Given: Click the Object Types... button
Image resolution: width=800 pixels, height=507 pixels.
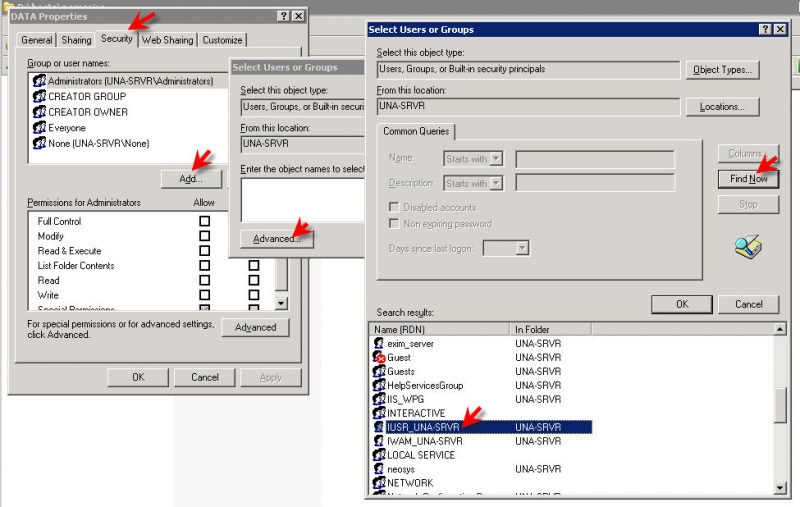Looking at the screenshot, I should [x=722, y=70].
